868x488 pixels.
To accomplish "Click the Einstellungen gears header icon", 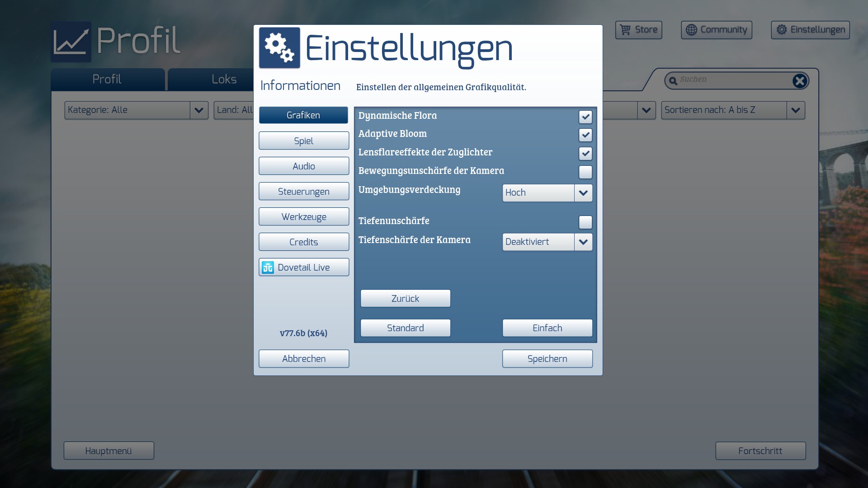I will pos(279,48).
